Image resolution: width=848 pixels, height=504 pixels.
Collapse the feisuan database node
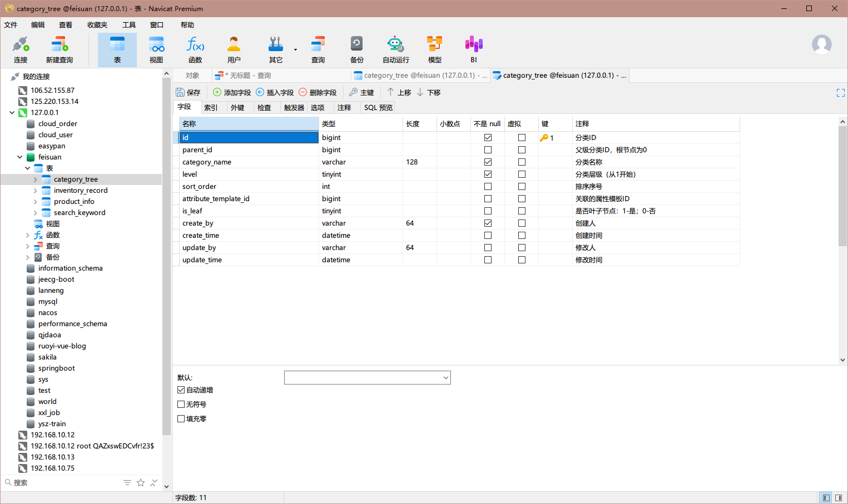[20, 157]
